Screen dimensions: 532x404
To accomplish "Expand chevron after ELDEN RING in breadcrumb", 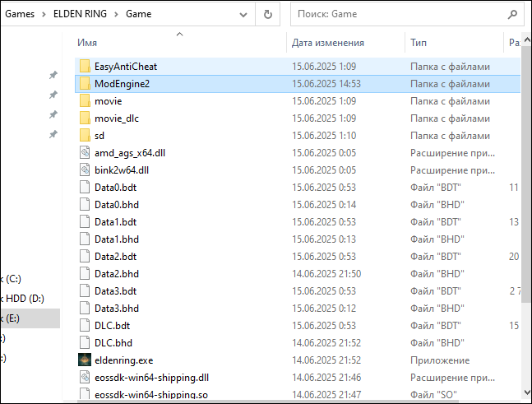I will pos(116,14).
